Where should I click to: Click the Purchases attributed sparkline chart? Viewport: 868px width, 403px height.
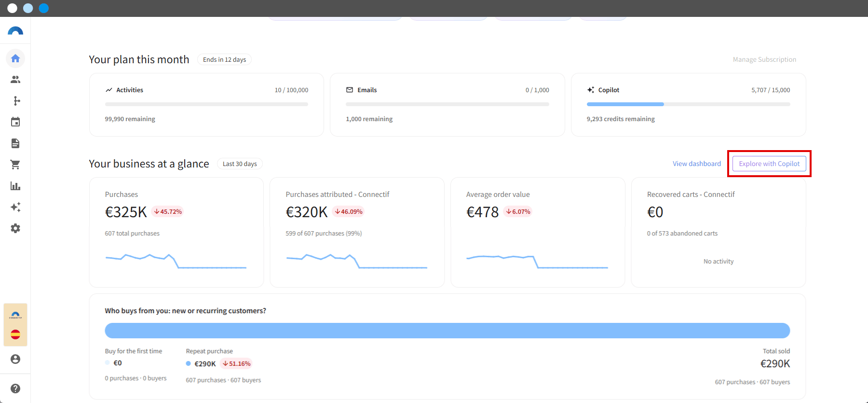tap(357, 261)
